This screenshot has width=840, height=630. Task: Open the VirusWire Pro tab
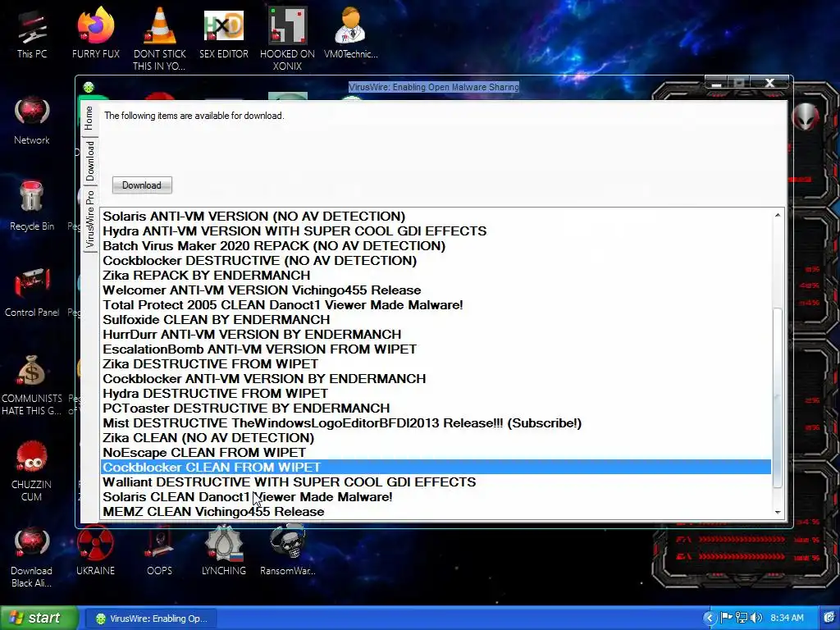click(89, 218)
